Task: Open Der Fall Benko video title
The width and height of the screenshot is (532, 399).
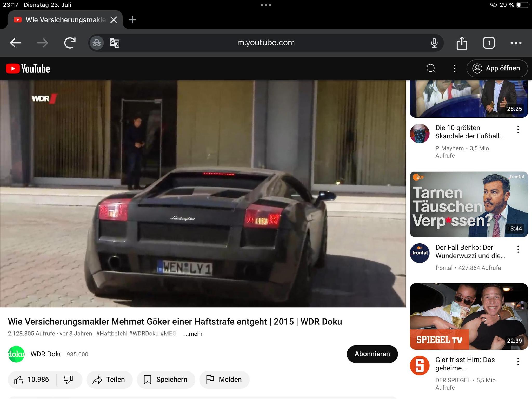Action: click(470, 251)
